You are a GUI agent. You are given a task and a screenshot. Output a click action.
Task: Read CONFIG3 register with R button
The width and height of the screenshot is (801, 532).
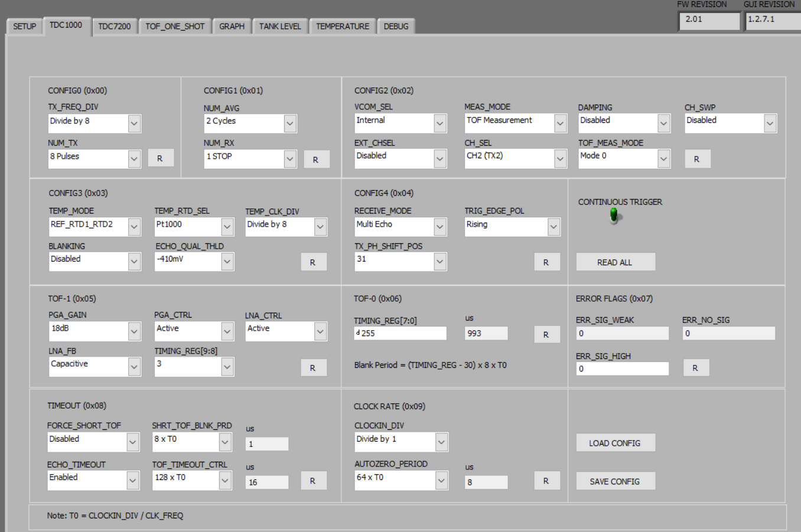point(313,262)
